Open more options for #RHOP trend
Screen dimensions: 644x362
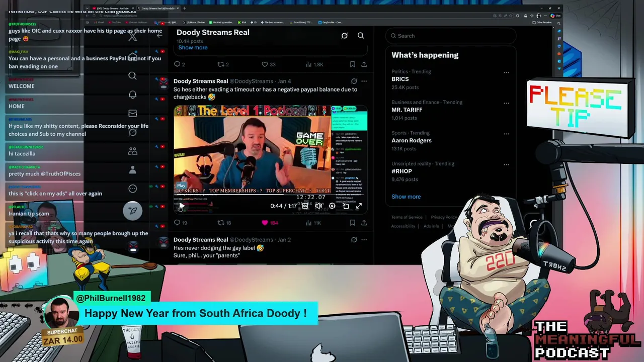tap(506, 164)
